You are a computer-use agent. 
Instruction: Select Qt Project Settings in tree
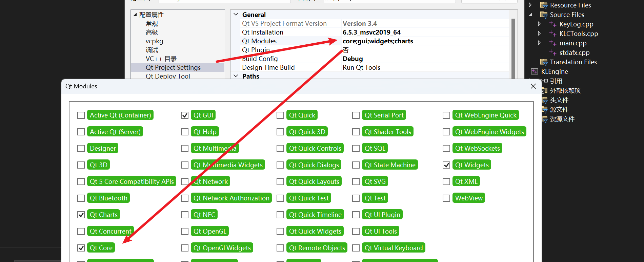(x=173, y=67)
